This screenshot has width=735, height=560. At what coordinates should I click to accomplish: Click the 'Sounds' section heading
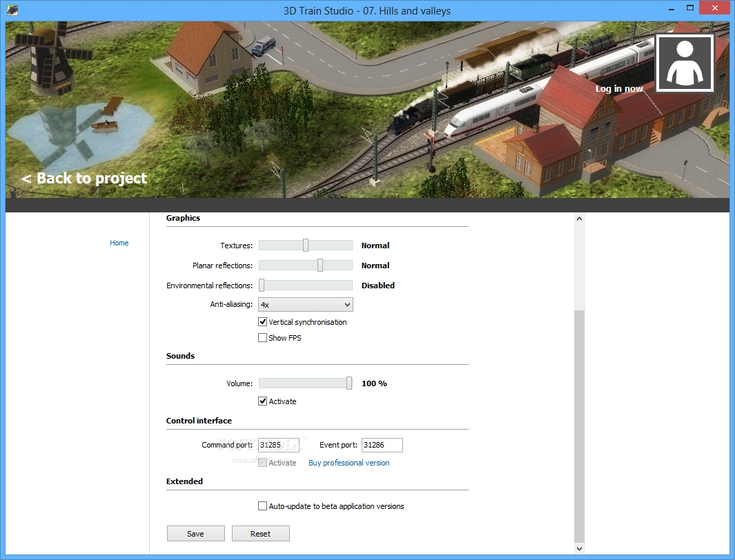click(180, 356)
